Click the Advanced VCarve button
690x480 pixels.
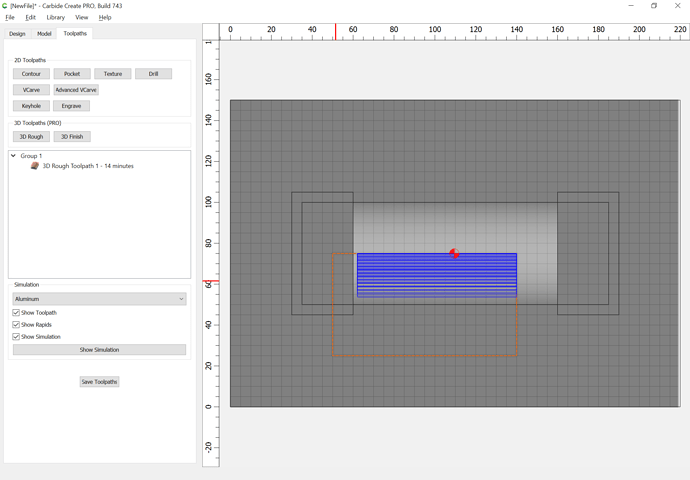(x=76, y=90)
